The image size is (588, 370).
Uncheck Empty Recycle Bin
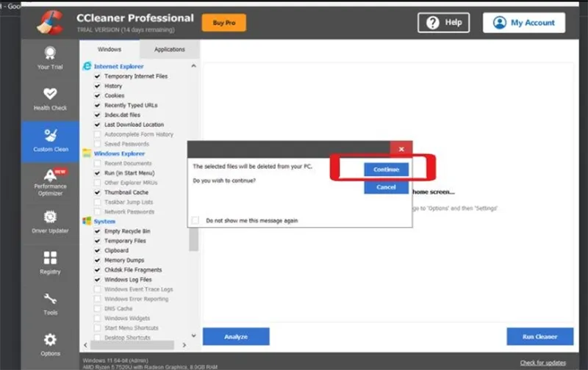click(97, 231)
